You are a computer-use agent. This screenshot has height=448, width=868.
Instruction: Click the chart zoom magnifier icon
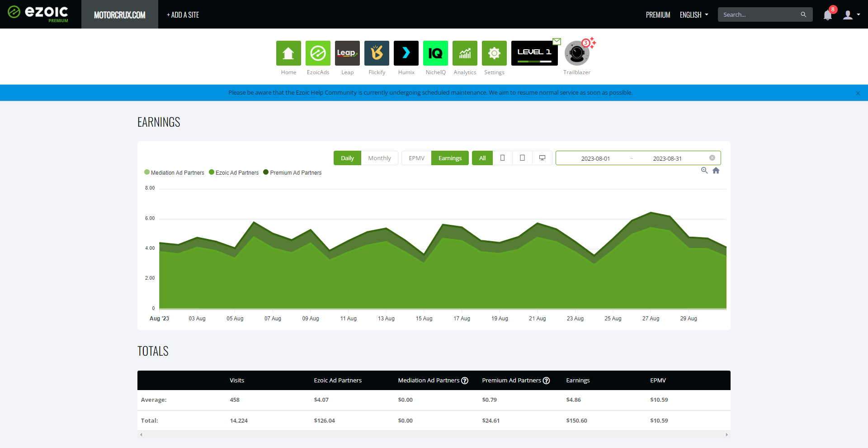704,171
